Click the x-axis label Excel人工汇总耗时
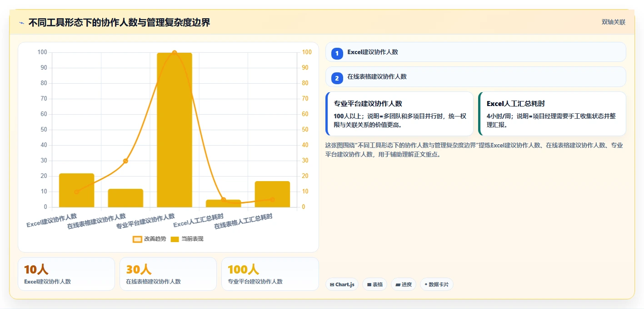Image resolution: width=644 pixels, height=309 pixels. pyautogui.click(x=199, y=220)
